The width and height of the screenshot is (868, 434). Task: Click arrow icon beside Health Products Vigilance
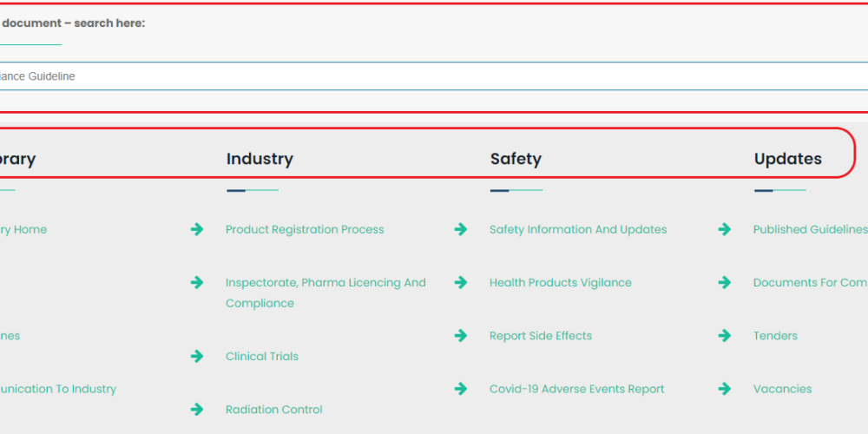[x=461, y=282]
